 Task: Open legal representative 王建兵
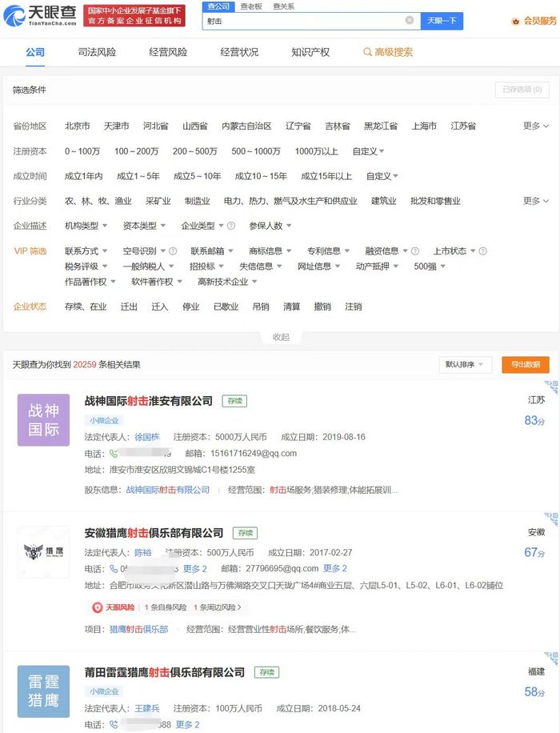146,709
